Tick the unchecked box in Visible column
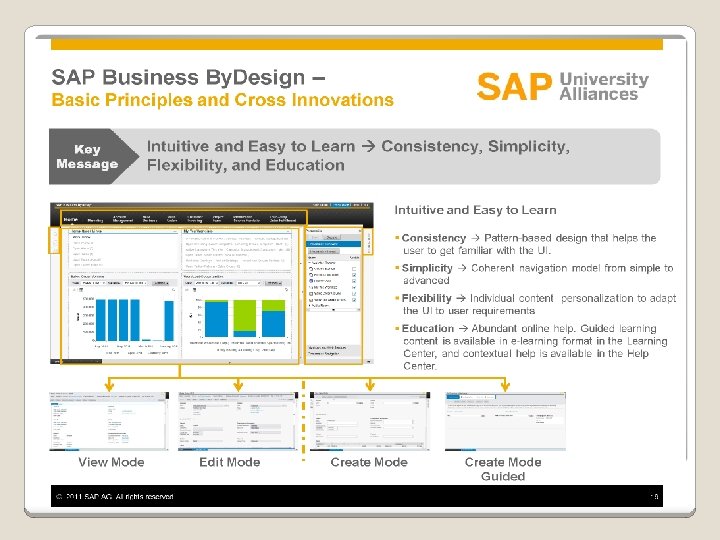This screenshot has width=720, height=540. (354, 269)
